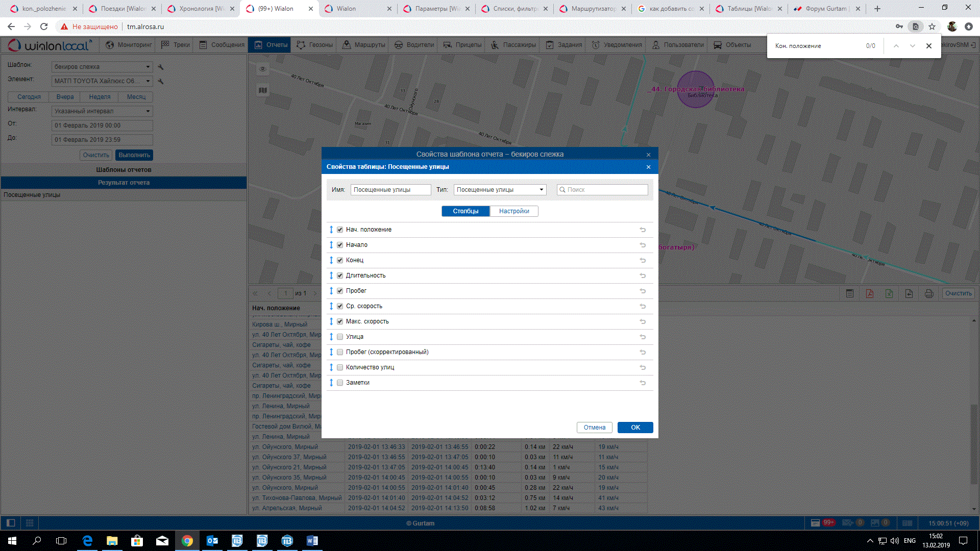Click the Отмена button
The width and height of the screenshot is (980, 551).
pos(594,428)
